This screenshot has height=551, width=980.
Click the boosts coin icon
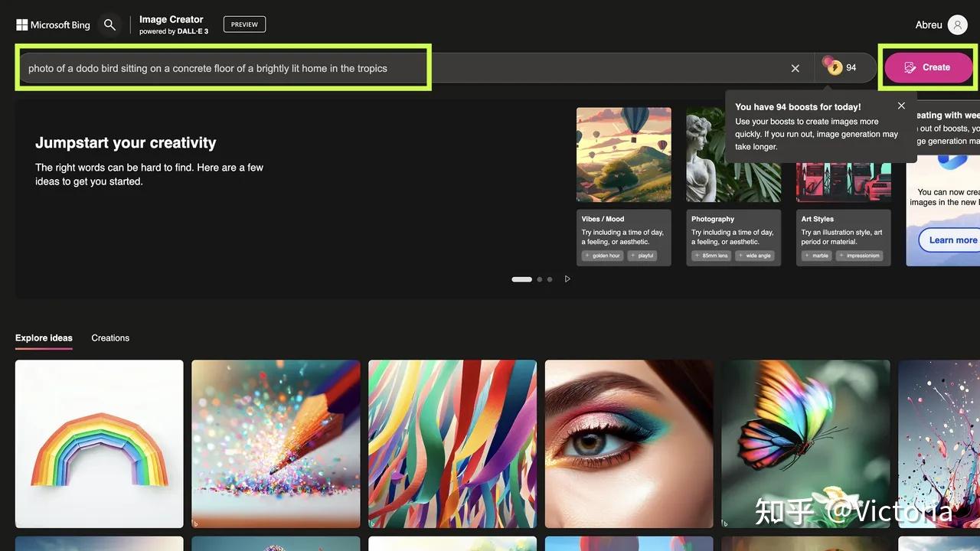click(834, 67)
